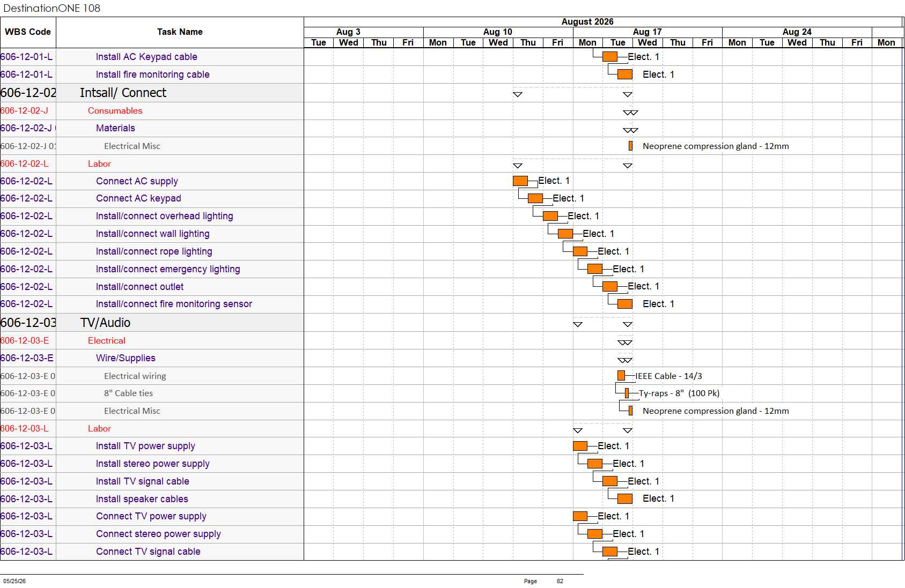Select the Wire/Supplies row

152,358
